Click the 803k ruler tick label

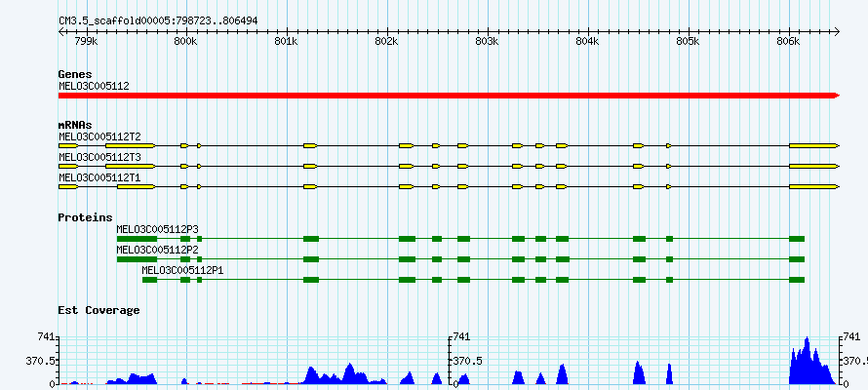tap(487, 42)
